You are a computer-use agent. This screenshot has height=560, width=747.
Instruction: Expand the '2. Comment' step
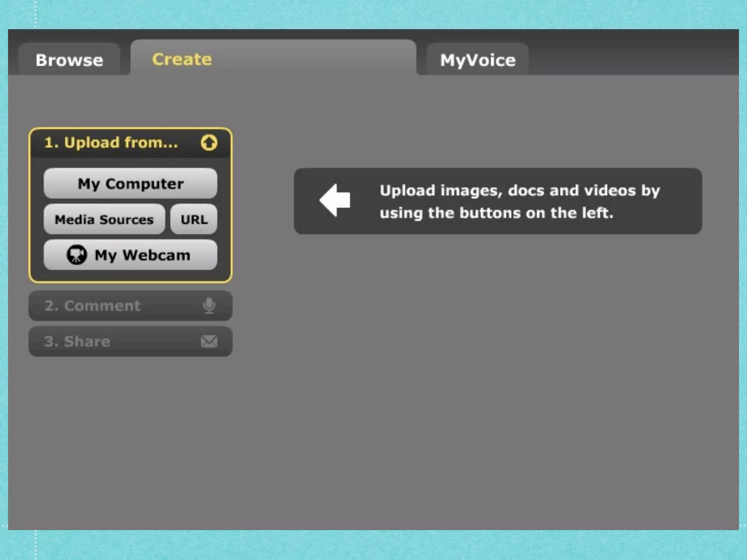92,306
